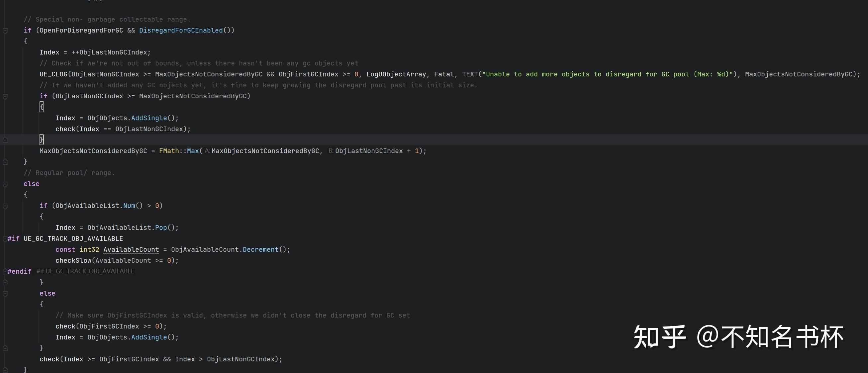Click the Decrement method call
Image resolution: width=868 pixels, height=373 pixels.
[260, 250]
